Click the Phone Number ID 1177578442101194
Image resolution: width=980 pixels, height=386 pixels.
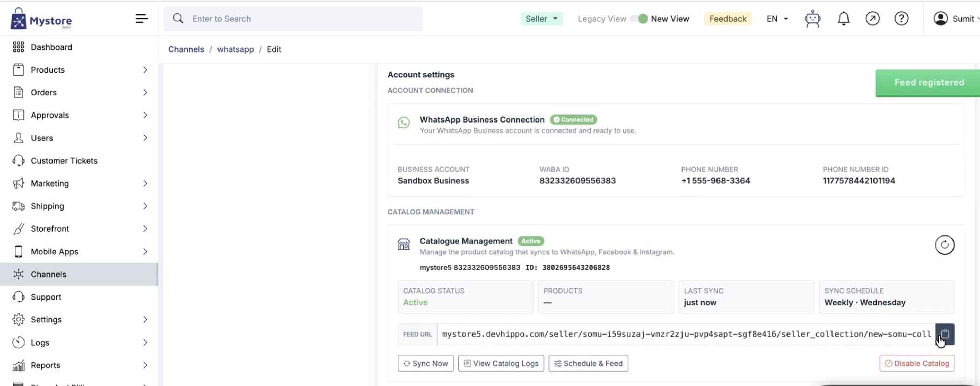[859, 181]
